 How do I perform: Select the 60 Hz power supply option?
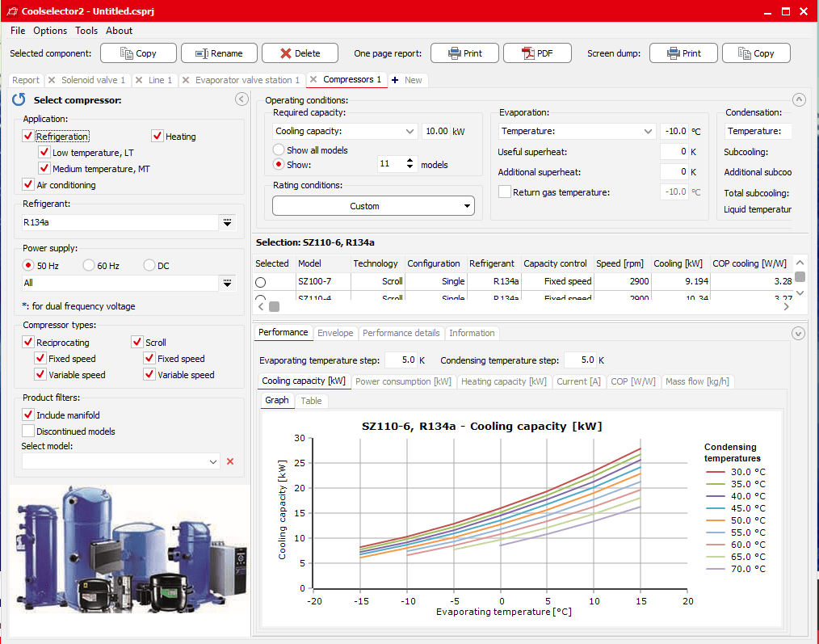pyautogui.click(x=89, y=265)
